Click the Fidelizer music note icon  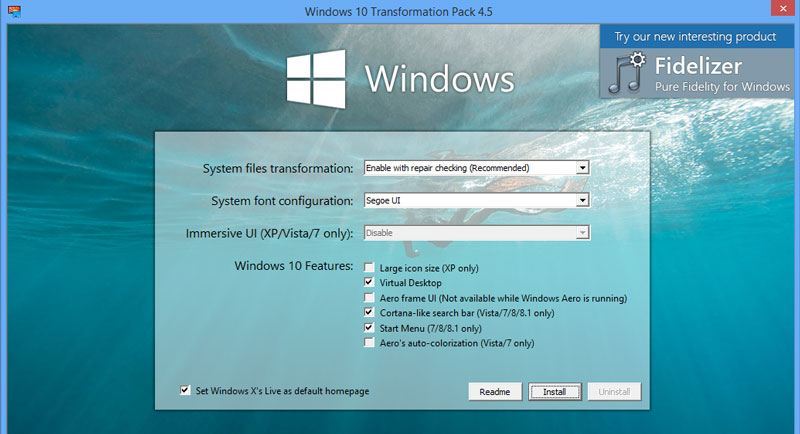click(627, 72)
